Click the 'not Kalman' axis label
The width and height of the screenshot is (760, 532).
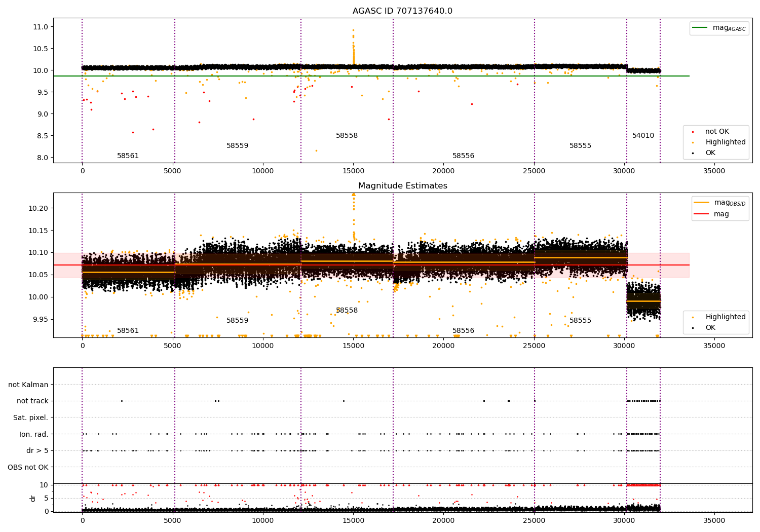point(28,385)
